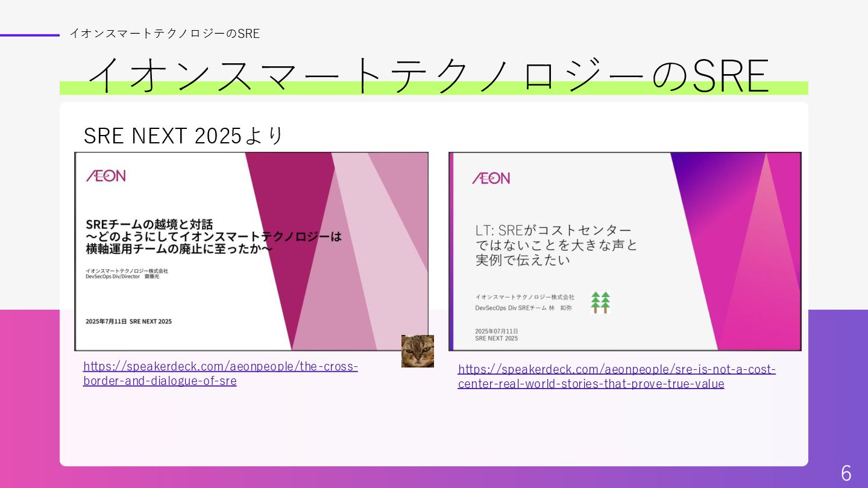Click the text SRE NEXT 2025より
The height and width of the screenshot is (488, 868).
click(183, 136)
